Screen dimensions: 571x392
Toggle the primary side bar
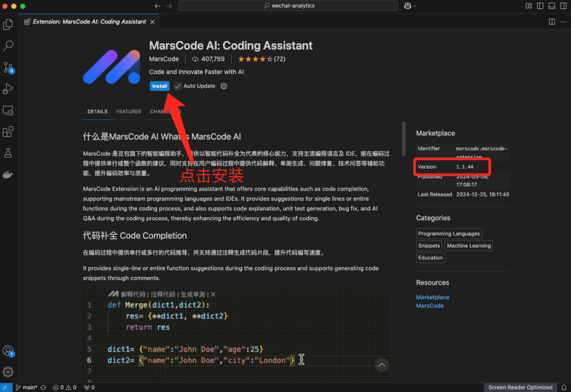[540, 6]
